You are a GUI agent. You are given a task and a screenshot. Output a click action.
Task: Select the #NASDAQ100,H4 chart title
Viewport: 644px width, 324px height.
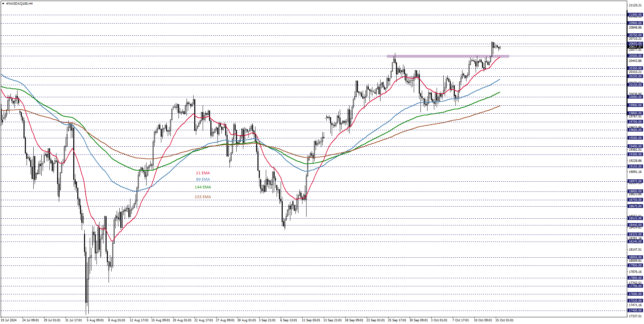click(19, 4)
